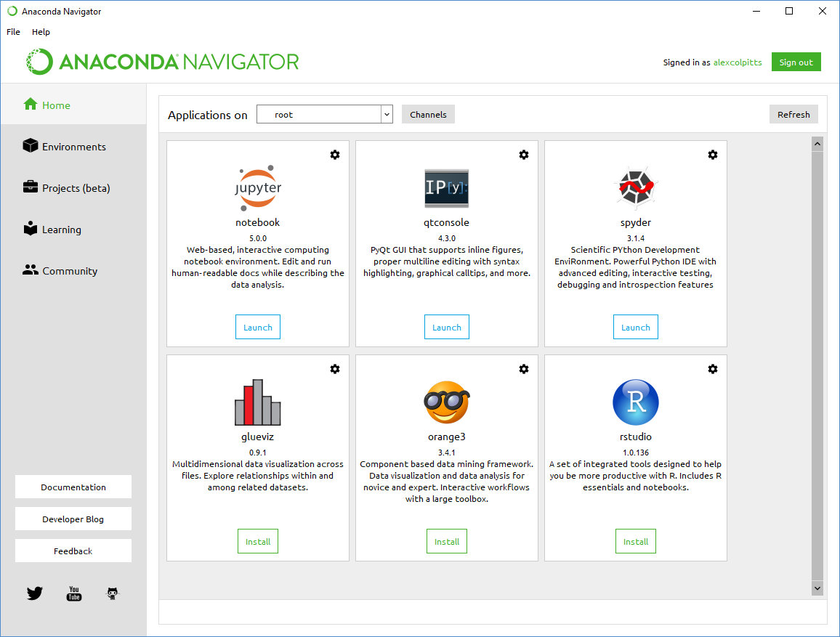Launch Jupyter notebook
Image resolution: width=840 pixels, height=637 pixels.
[x=258, y=327]
